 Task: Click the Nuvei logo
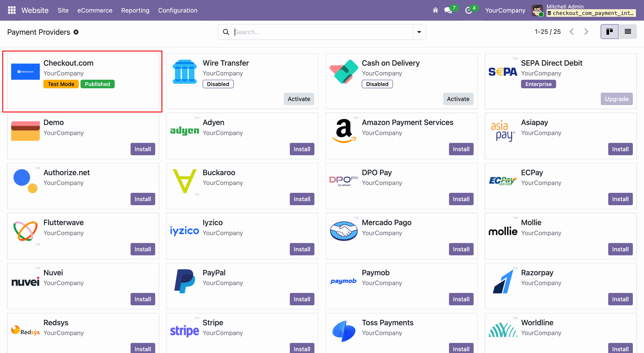coord(25,281)
